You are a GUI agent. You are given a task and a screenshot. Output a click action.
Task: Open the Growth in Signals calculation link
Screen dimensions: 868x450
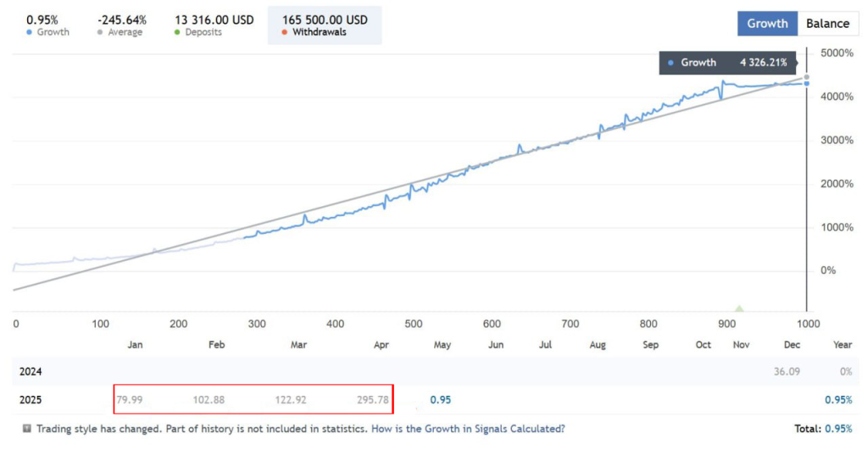coord(468,429)
